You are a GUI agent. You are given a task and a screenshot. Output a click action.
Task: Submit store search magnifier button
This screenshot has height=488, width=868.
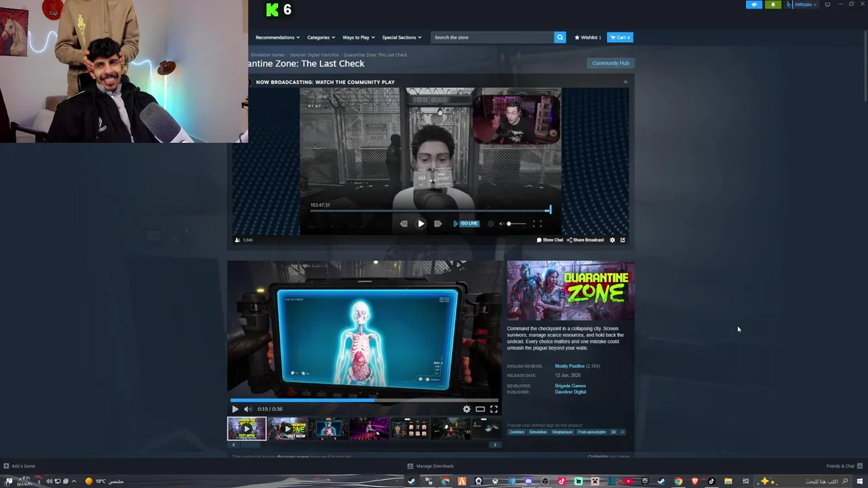(559, 37)
